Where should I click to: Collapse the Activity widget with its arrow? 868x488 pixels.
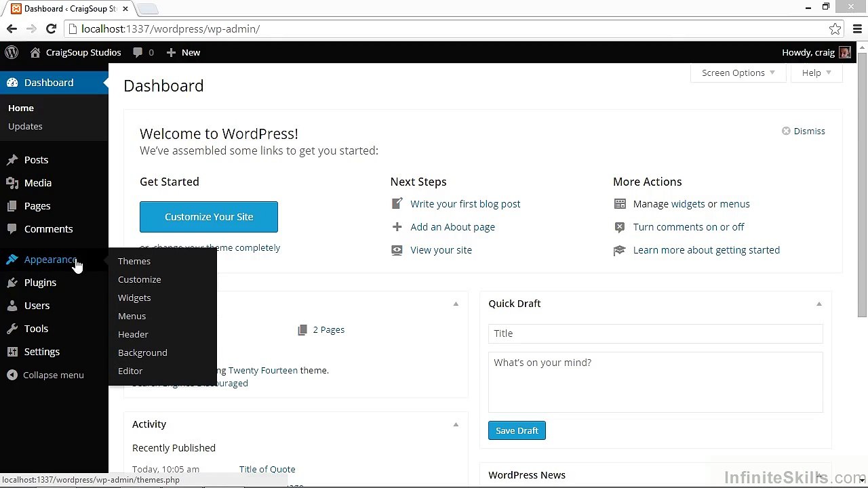[456, 424]
